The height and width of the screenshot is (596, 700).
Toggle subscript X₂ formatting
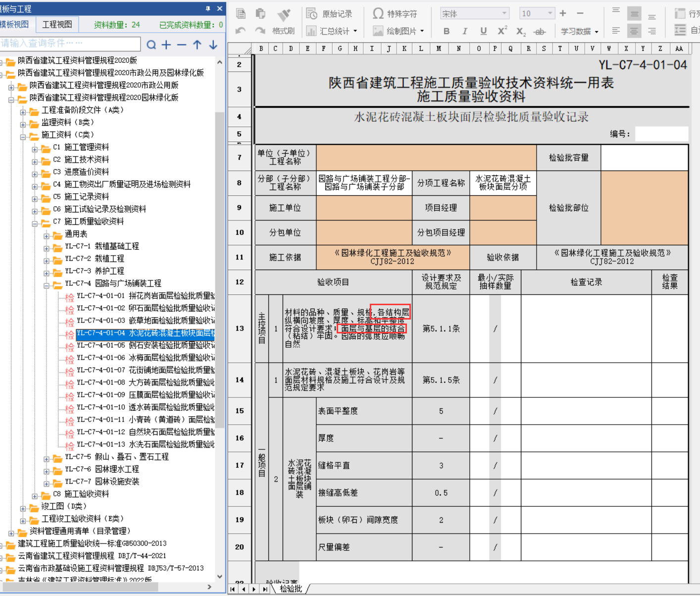521,31
